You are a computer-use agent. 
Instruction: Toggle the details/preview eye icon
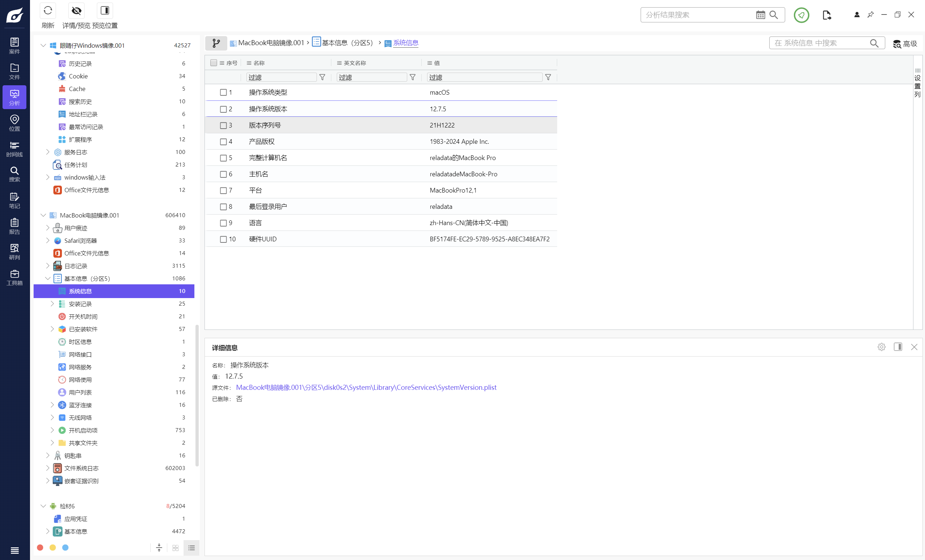pyautogui.click(x=76, y=10)
